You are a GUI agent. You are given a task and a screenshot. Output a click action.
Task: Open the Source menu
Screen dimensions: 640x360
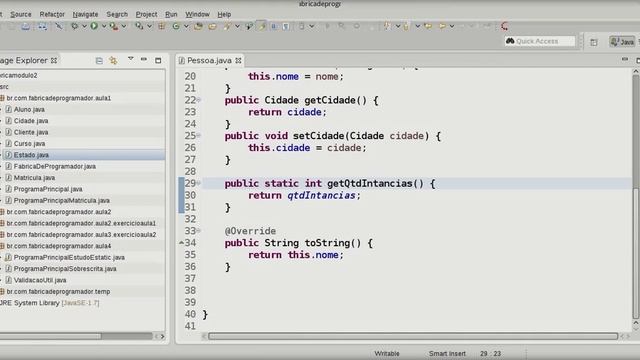pyautogui.click(x=21, y=14)
